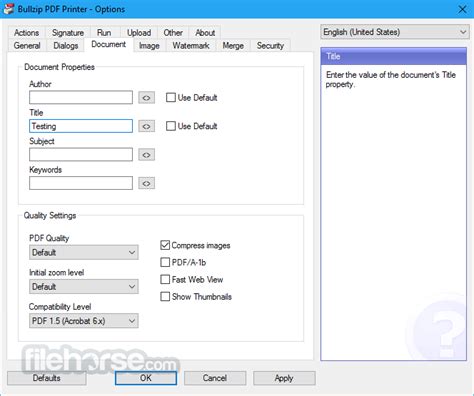The image size is (474, 396).
Task: Click the Cancel button
Action: click(x=215, y=378)
